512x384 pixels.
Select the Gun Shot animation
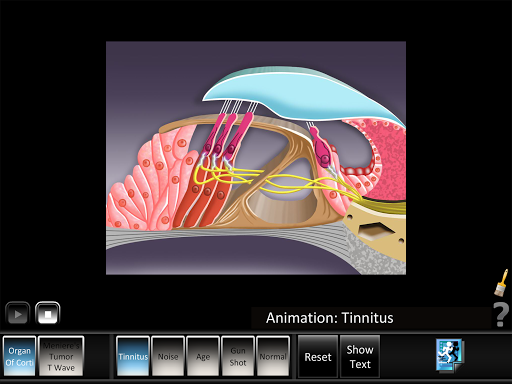[238, 356]
